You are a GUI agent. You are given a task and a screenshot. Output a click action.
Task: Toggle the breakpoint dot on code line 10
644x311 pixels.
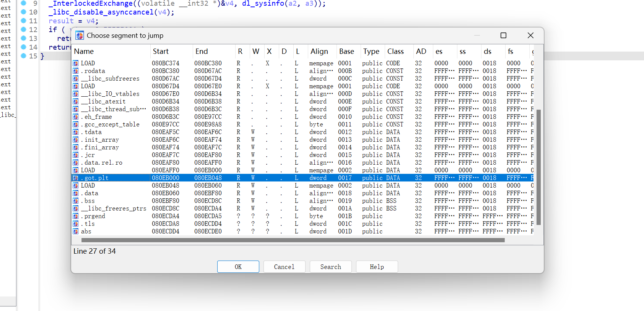pyautogui.click(x=23, y=12)
